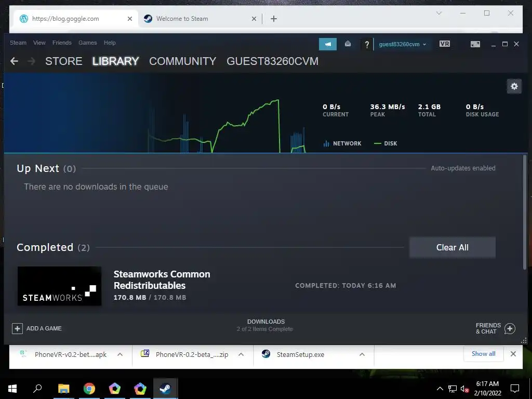Open GUEST83260CVM profile section
The height and width of the screenshot is (399, 532).
[x=272, y=61]
